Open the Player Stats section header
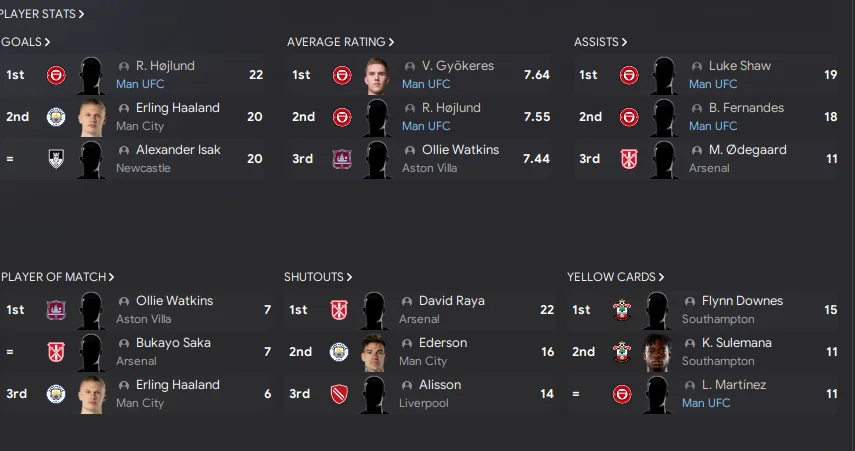 [x=43, y=14]
